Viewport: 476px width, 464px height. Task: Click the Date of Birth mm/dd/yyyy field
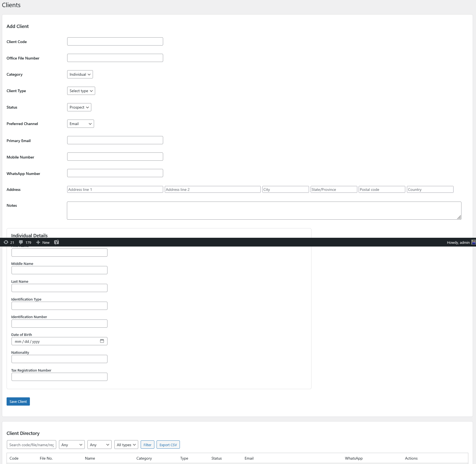59,341
